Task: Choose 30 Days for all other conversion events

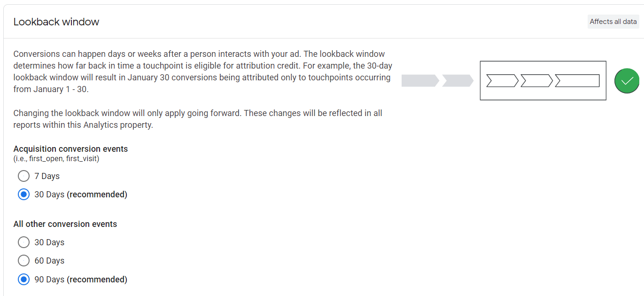Action: (x=23, y=242)
